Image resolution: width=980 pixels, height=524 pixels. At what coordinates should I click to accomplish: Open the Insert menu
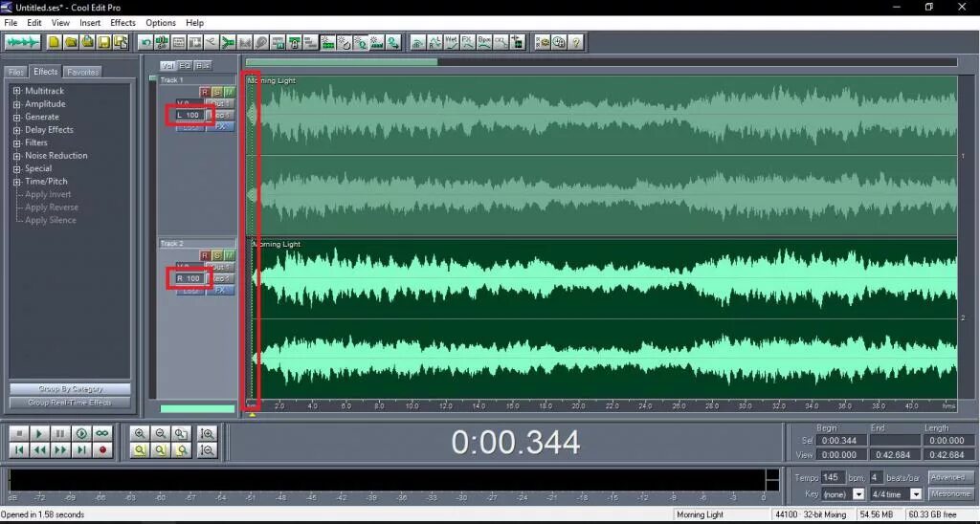(x=90, y=23)
